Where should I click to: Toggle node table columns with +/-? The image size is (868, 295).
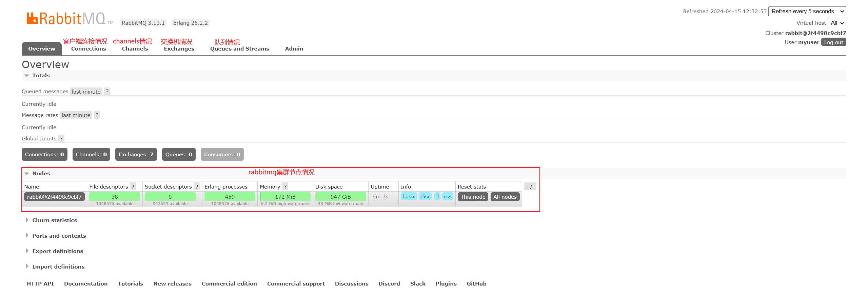pos(530,187)
